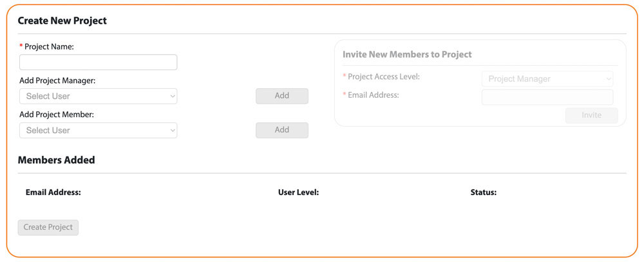
Task: Focus the invite Email Address field
Action: click(x=547, y=97)
